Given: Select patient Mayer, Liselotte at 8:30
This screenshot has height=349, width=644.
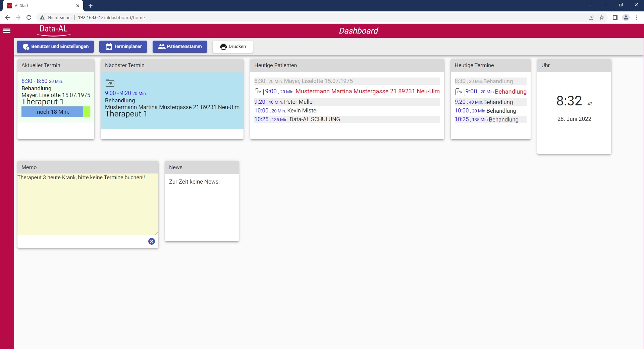Looking at the screenshot, I should pos(347,81).
